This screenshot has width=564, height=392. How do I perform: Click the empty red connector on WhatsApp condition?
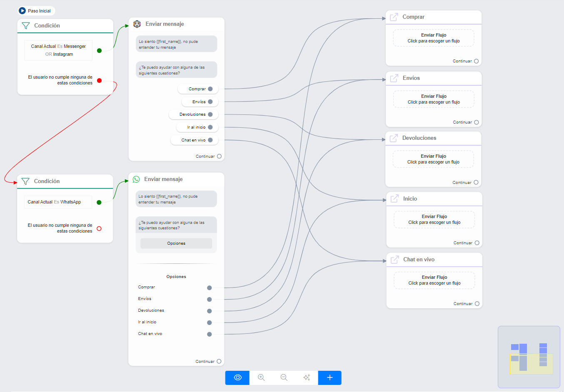[99, 228]
